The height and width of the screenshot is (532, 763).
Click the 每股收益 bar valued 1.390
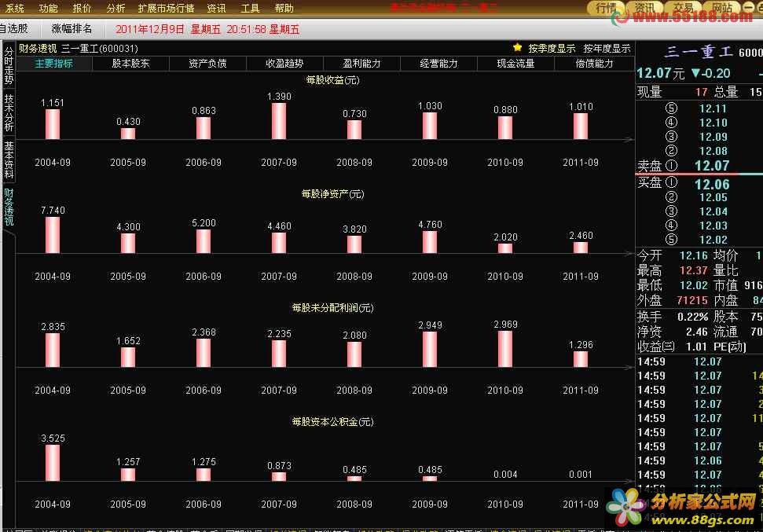point(279,121)
